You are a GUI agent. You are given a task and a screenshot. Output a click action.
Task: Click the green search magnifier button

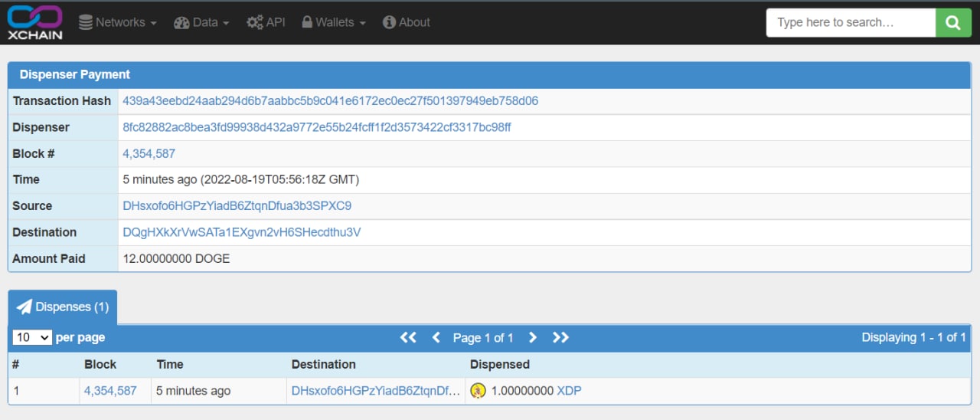pyautogui.click(x=953, y=22)
